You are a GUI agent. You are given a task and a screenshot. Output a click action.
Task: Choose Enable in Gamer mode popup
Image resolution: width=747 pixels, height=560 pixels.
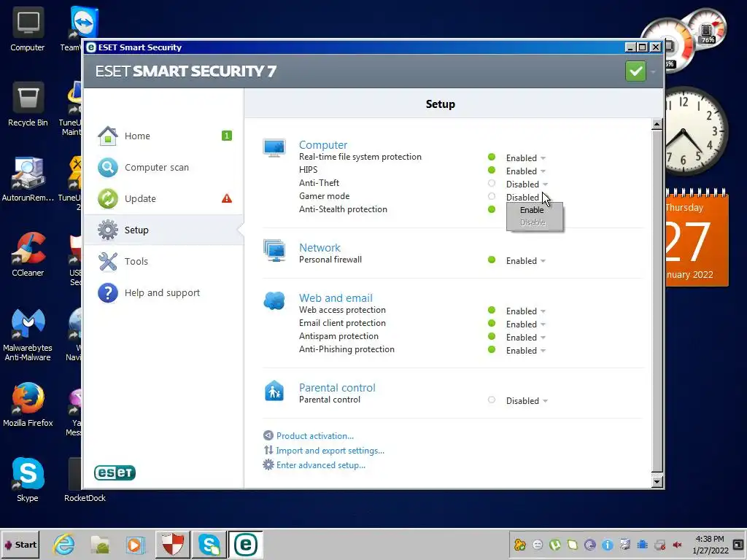click(532, 210)
